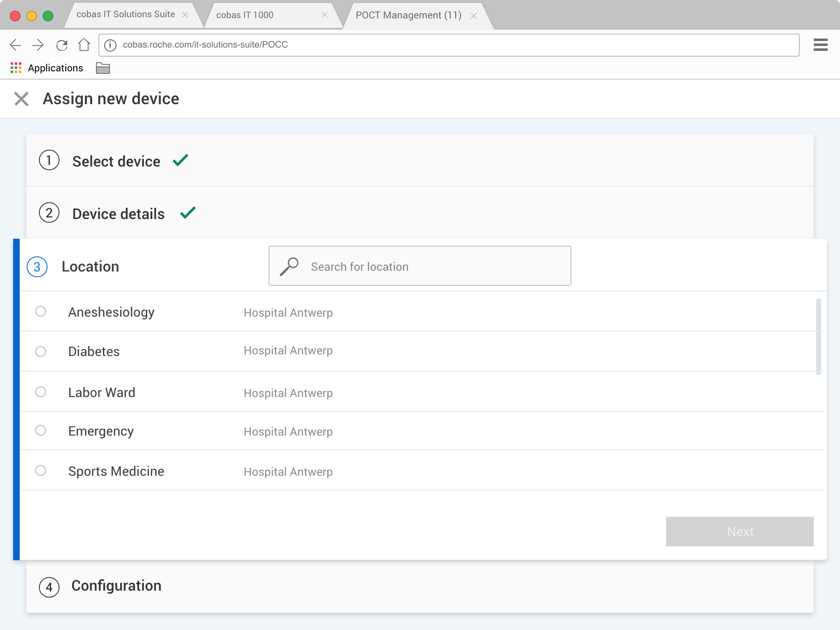Screen dimensions: 840x630
Task: Switch to cobas IT Solutions Suite tab
Action: click(126, 14)
